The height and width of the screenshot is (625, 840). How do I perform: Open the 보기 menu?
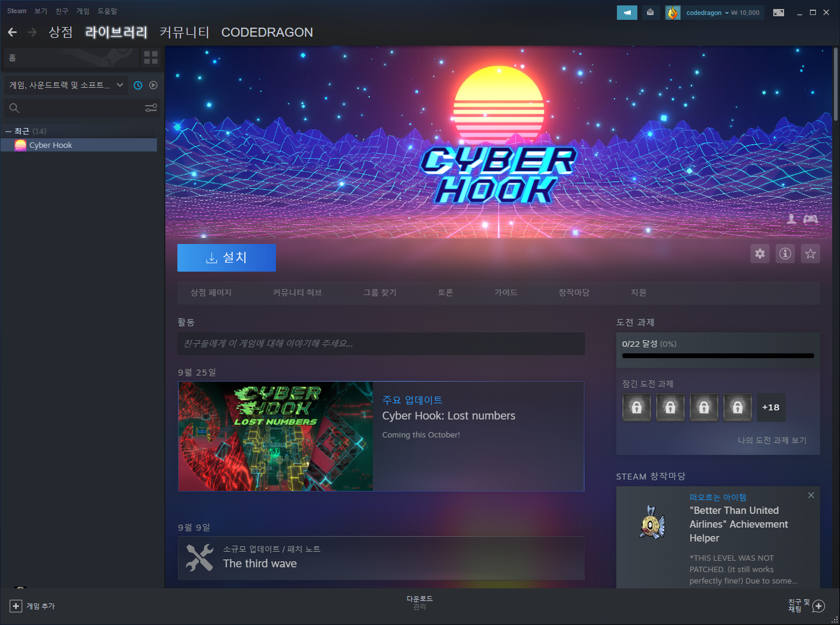41,11
